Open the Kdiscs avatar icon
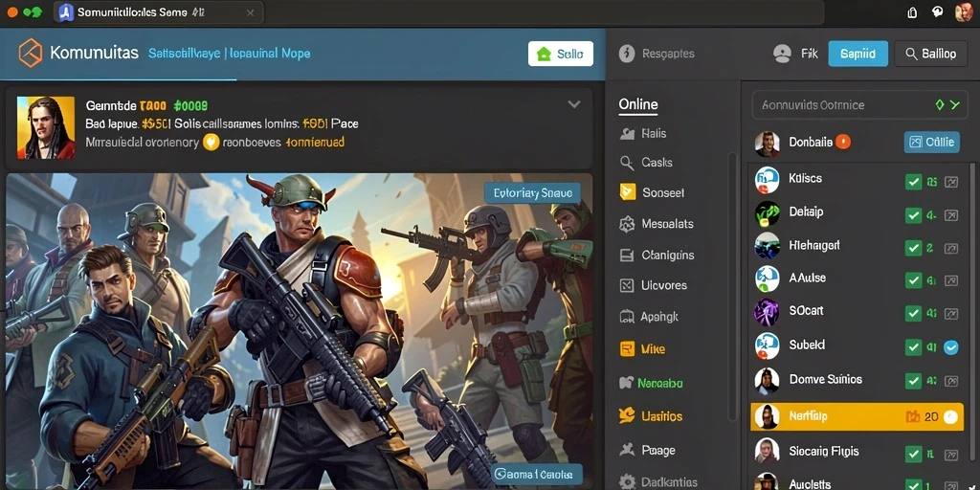Screen dimensions: 980x490 click(x=767, y=180)
